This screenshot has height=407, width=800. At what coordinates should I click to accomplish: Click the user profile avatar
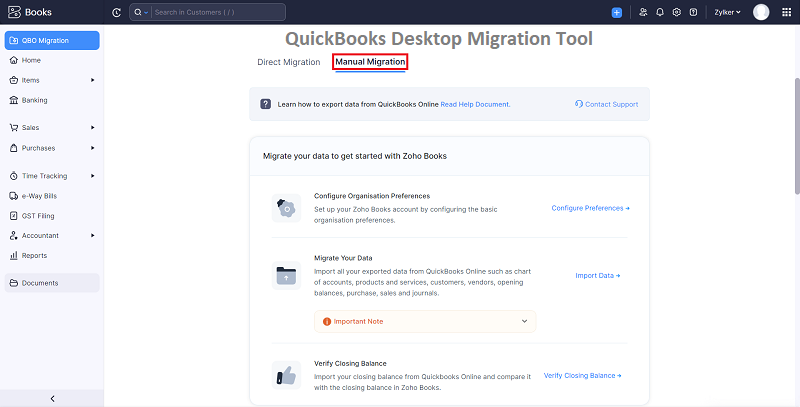click(x=761, y=12)
